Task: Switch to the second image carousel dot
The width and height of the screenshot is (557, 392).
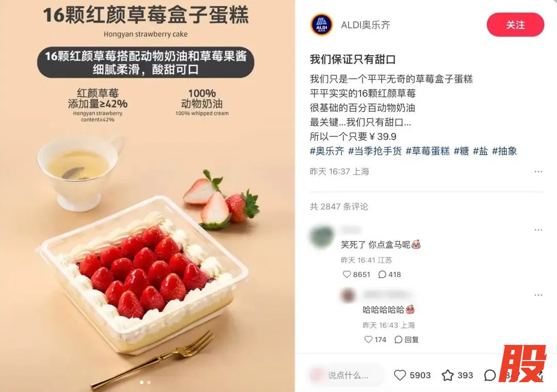Action: point(149,382)
